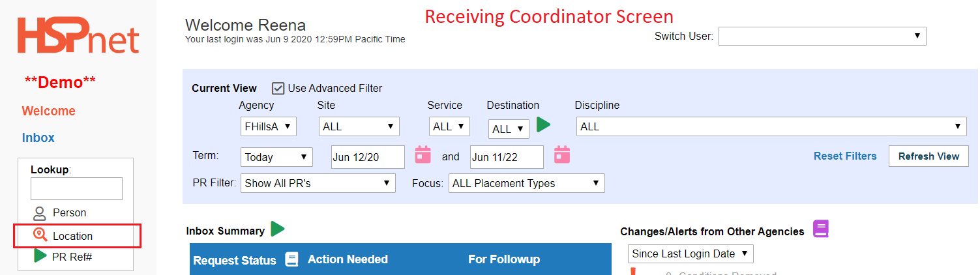Select the Location lookup search icon
The height and width of the screenshot is (275, 980).
click(40, 236)
